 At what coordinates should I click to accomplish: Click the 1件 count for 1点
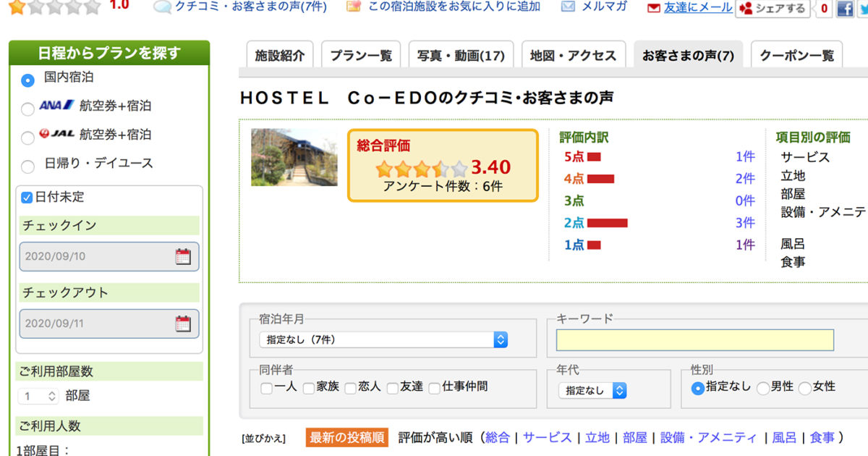[745, 245]
